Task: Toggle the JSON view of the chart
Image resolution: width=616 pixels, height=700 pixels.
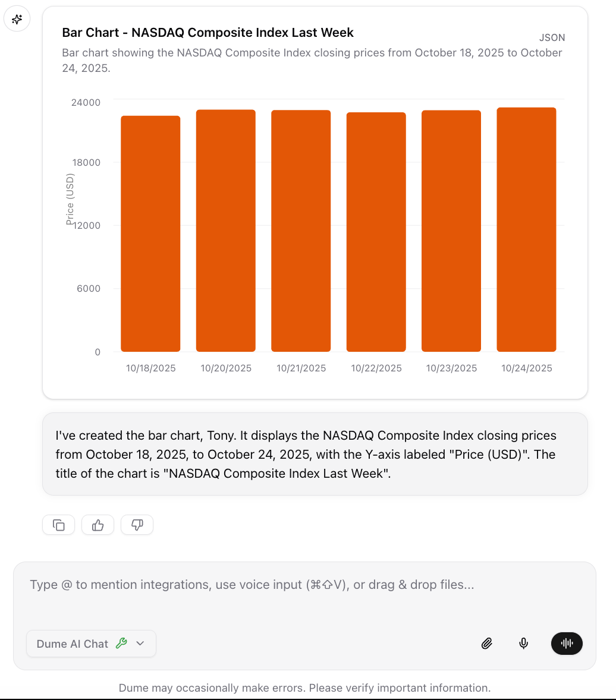Action: click(552, 37)
